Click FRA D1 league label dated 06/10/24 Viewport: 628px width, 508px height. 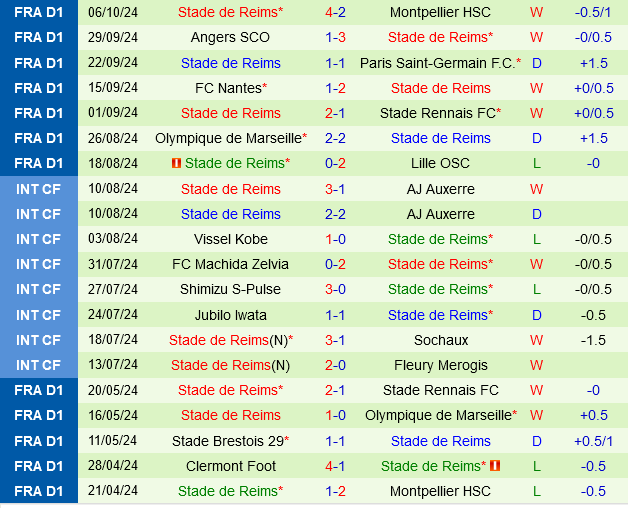pyautogui.click(x=38, y=12)
